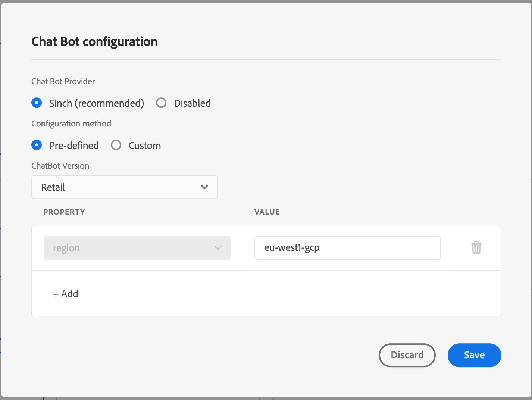Click the Sinch (recommended) label text

[97, 103]
